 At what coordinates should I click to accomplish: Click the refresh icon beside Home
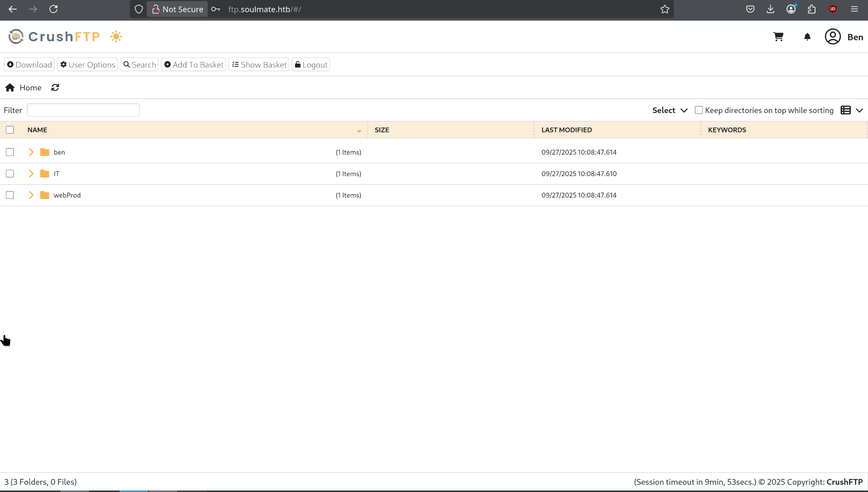55,88
